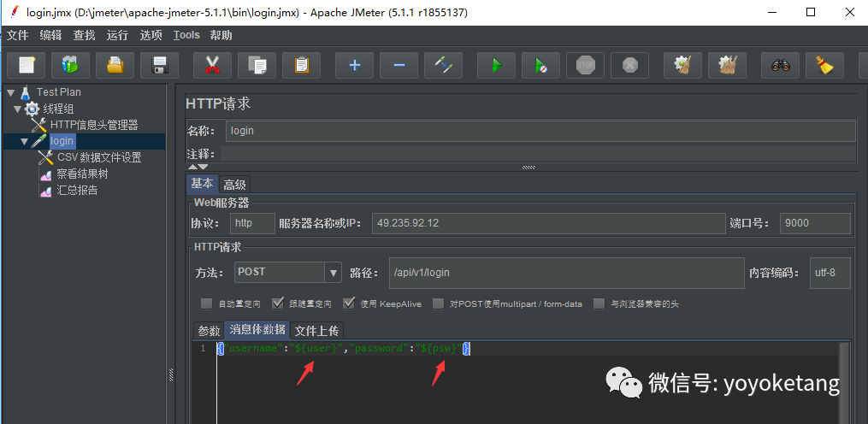
Task: Click the Stop test icon
Action: tap(585, 65)
